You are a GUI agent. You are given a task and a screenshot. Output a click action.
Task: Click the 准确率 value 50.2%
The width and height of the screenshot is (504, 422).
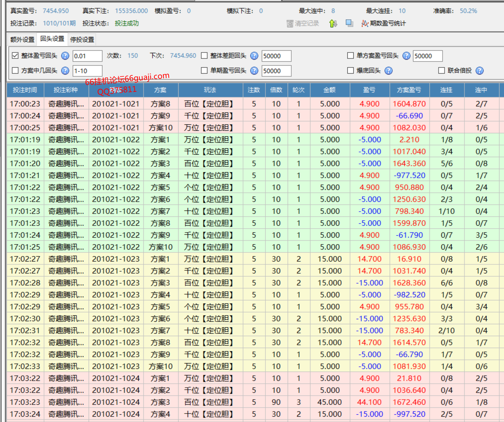coord(468,11)
